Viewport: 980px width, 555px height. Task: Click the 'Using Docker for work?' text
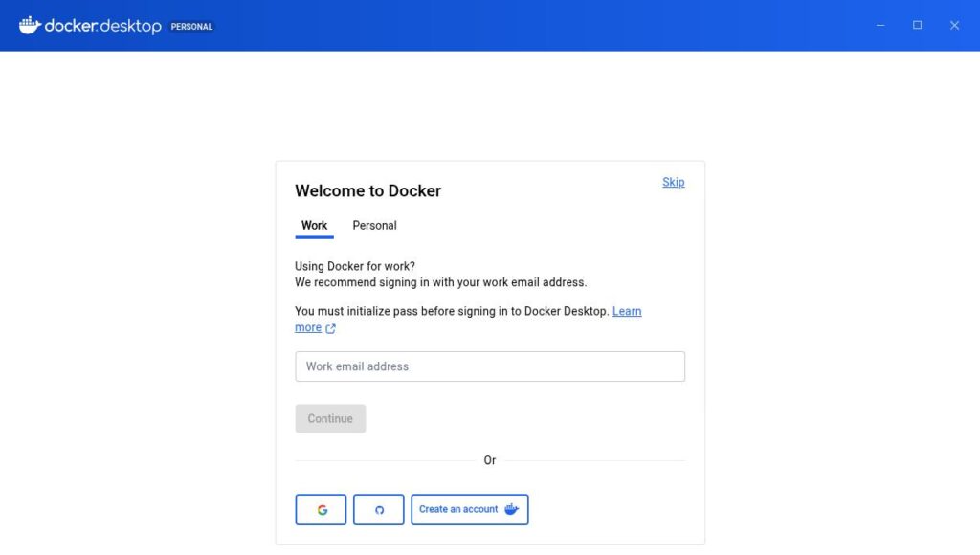point(355,266)
